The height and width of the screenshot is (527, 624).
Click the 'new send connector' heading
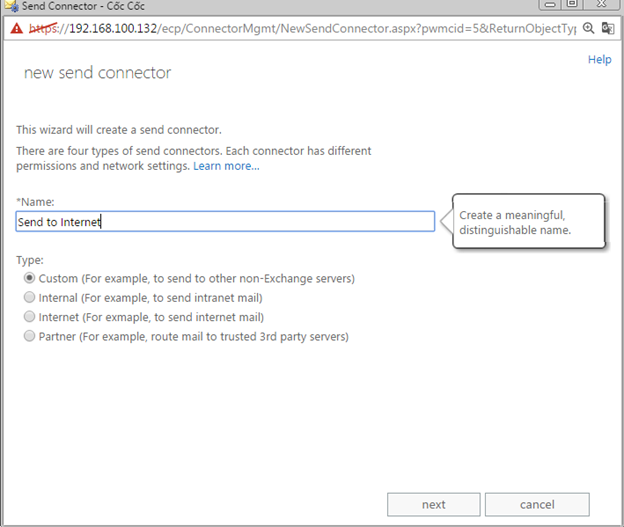97,73
